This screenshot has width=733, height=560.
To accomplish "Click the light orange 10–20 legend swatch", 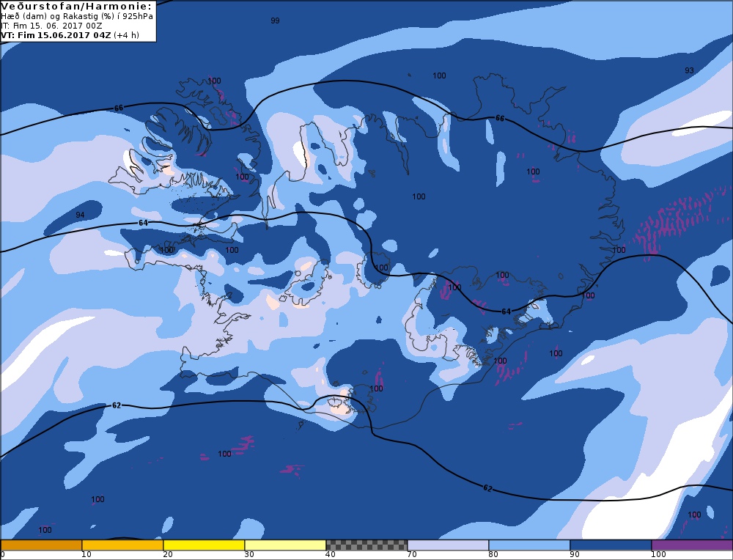I will tap(122, 545).
